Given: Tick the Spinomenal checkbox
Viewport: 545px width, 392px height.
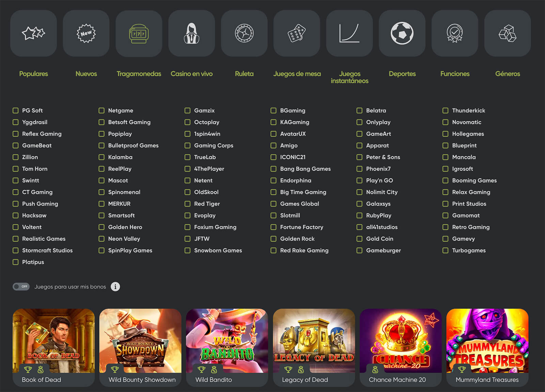Looking at the screenshot, I should 102,192.
